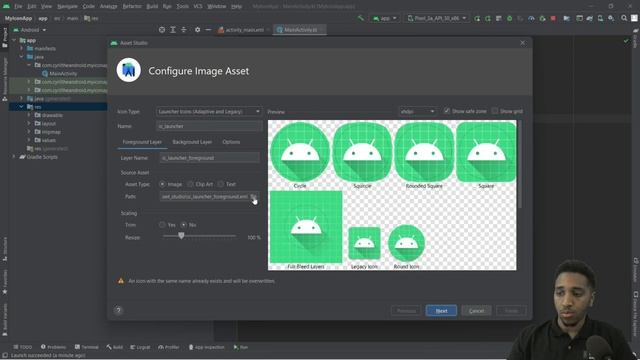Screen dimensions: 640x360
Task: Open the Problems tool window
Action: (53, 347)
